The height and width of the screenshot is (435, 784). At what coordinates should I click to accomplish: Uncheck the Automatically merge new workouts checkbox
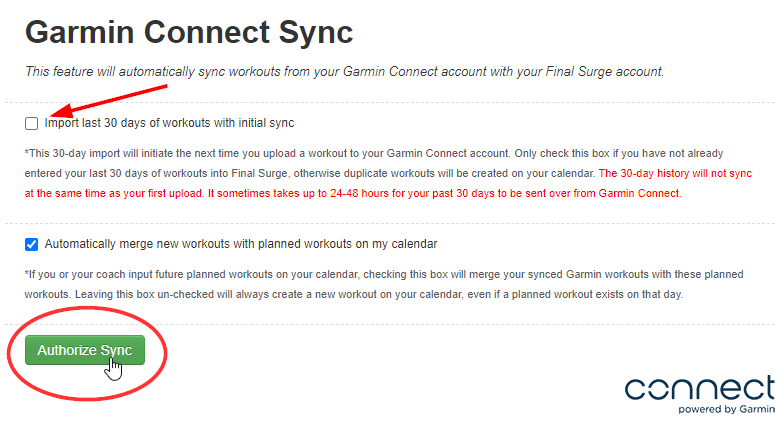coord(32,243)
